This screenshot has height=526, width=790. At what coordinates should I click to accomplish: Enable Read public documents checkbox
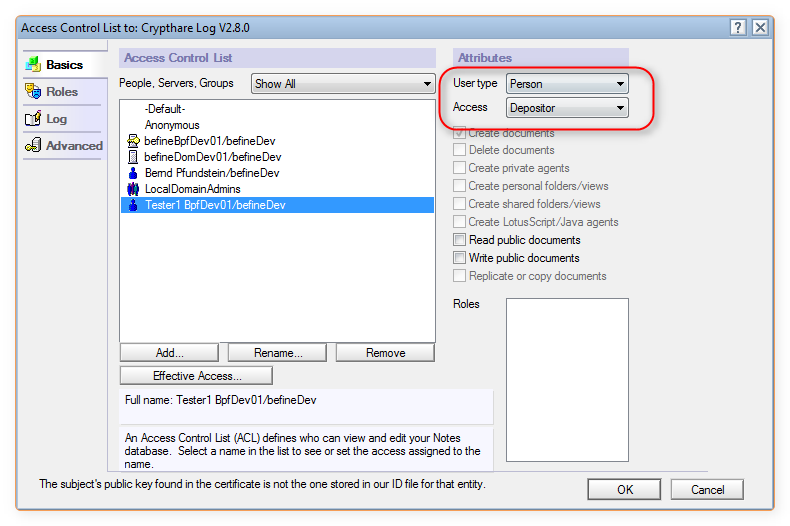(459, 240)
